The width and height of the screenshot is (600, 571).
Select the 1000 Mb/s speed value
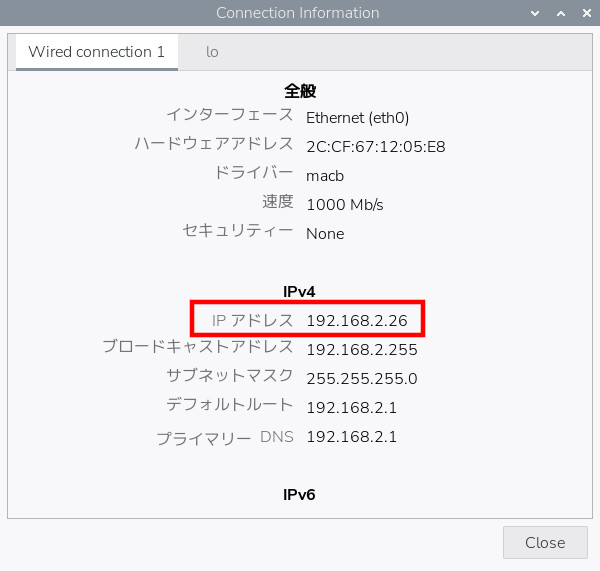point(344,204)
